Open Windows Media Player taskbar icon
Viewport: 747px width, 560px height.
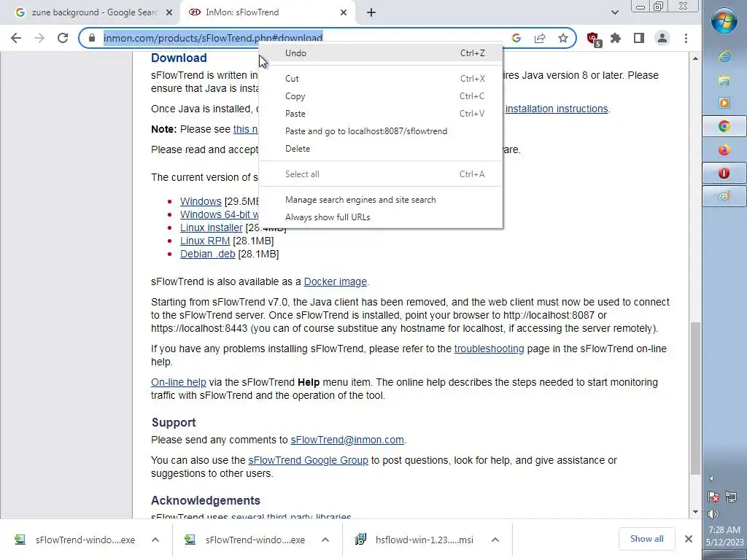[724, 103]
